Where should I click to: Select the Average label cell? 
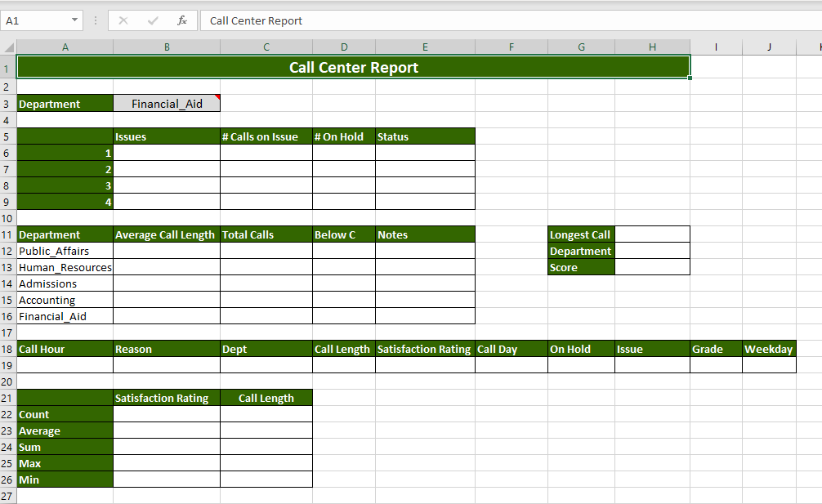pos(65,430)
